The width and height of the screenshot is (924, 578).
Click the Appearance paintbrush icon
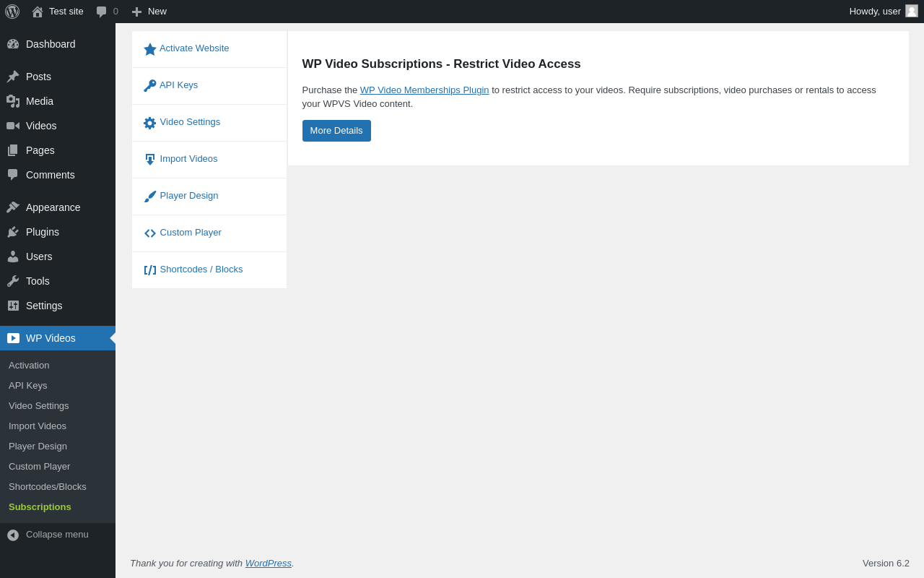(x=13, y=207)
